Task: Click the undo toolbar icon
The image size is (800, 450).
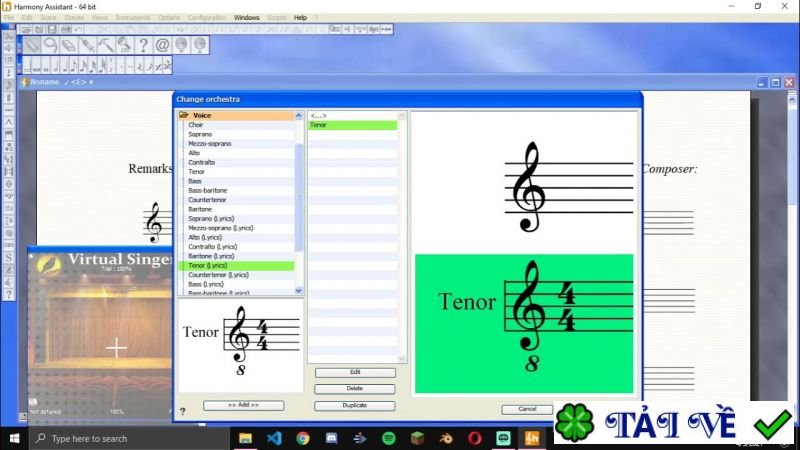Action: [79, 30]
